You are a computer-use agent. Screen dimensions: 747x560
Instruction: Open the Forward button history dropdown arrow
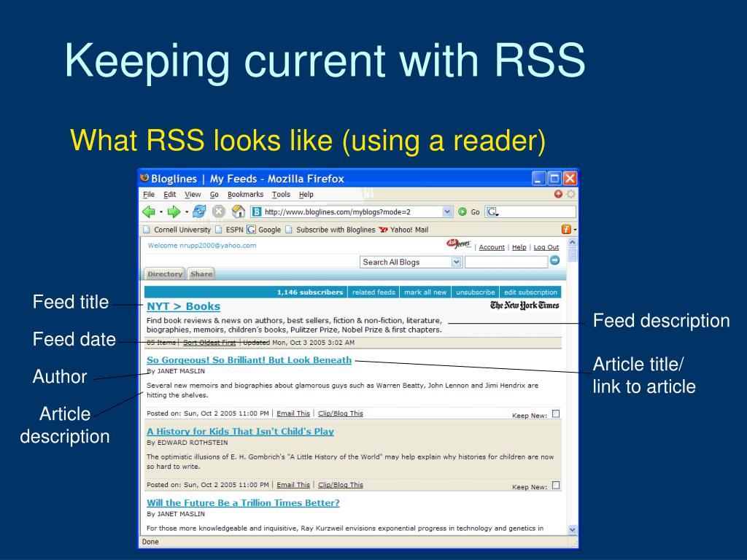click(x=187, y=212)
